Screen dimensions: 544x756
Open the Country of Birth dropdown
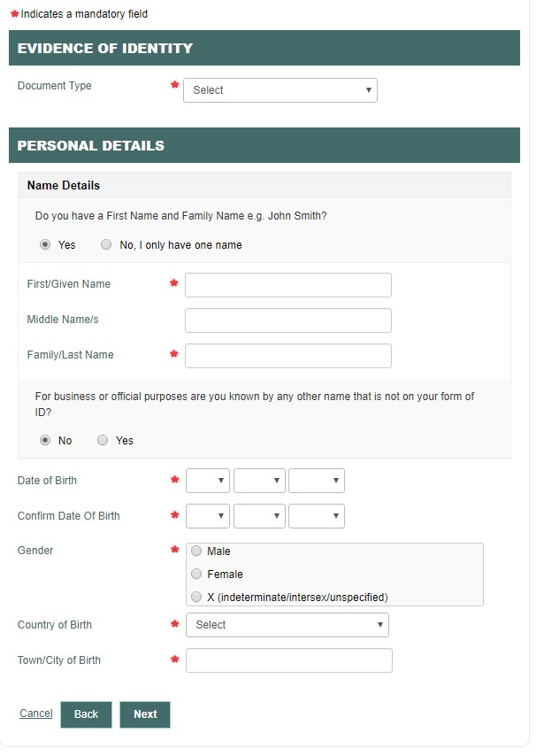click(287, 624)
